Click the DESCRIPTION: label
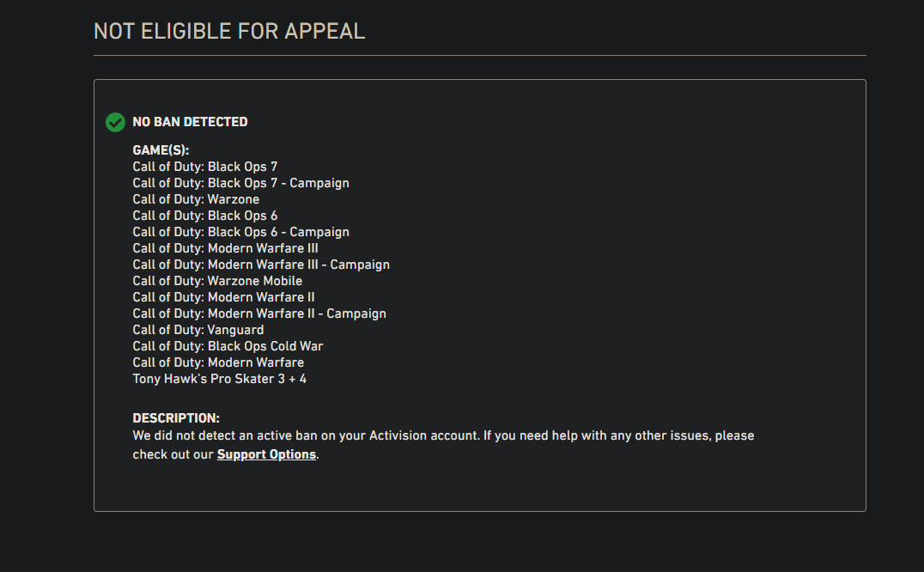 (x=176, y=418)
